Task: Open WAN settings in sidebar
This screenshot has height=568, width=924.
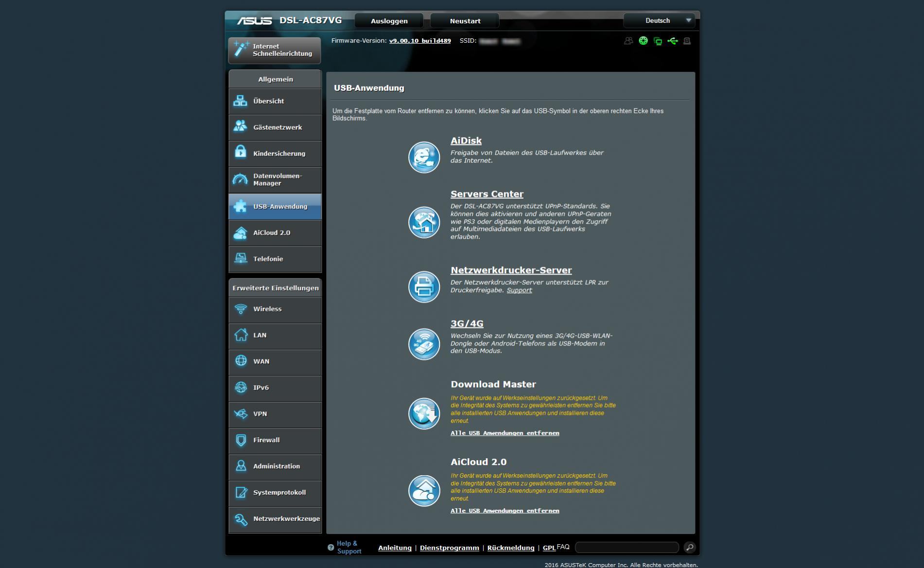Action: (275, 361)
